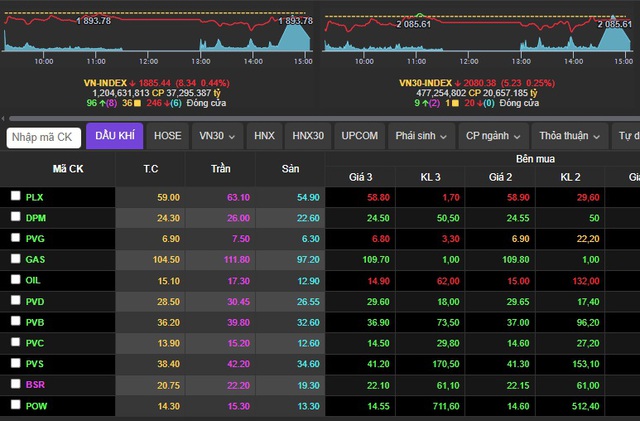This screenshot has width=640, height=421.
Task: Switch to the HNX tab
Action: 264,136
